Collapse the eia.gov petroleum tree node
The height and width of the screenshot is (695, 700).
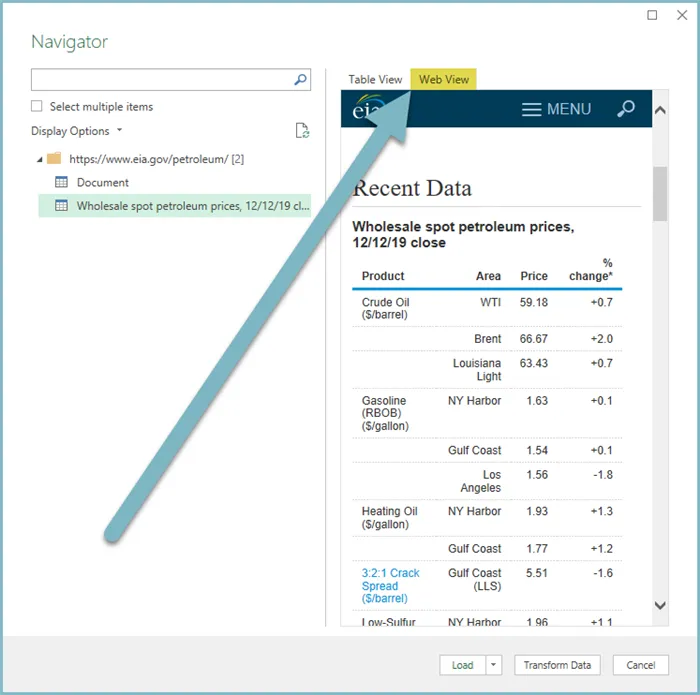coord(40,159)
